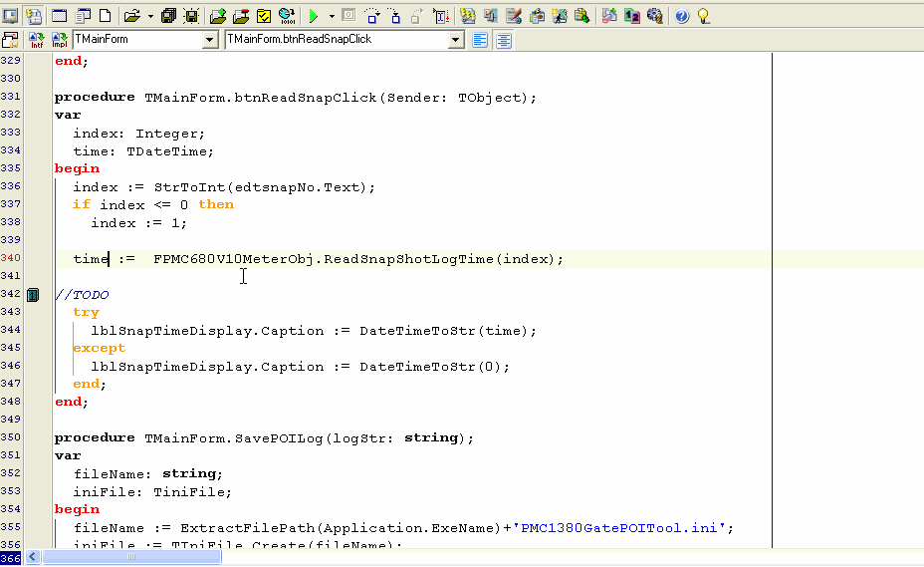Click the numbered 1-2 tab order icon
The width and height of the screenshot is (924, 567).
(x=632, y=16)
